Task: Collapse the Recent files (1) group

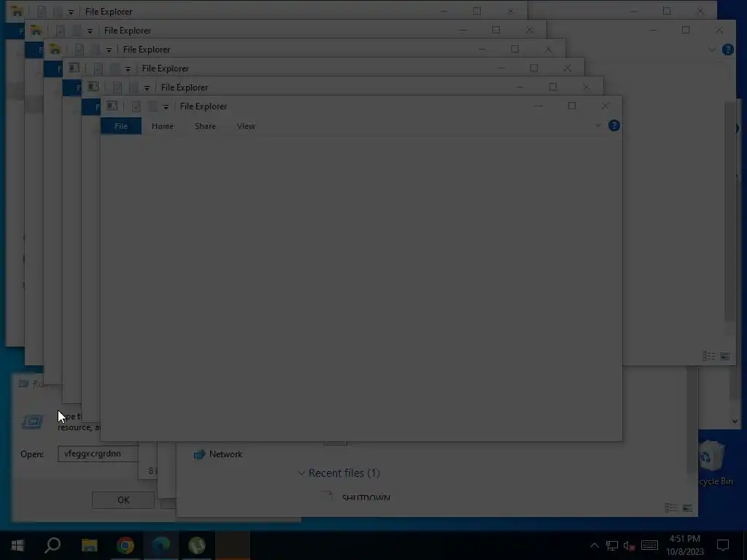Action: (x=301, y=472)
